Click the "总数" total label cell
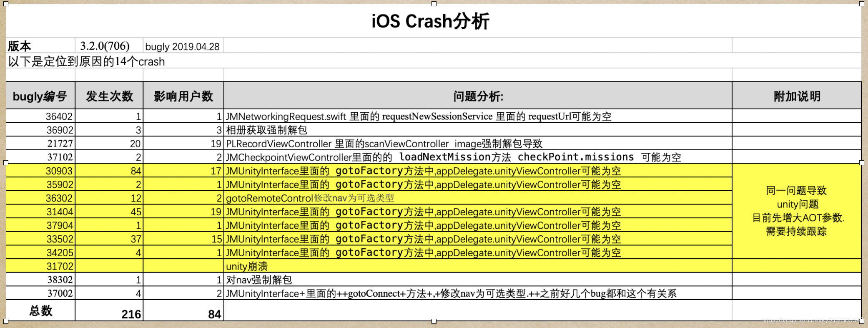The width and height of the screenshot is (868, 328). [40, 310]
